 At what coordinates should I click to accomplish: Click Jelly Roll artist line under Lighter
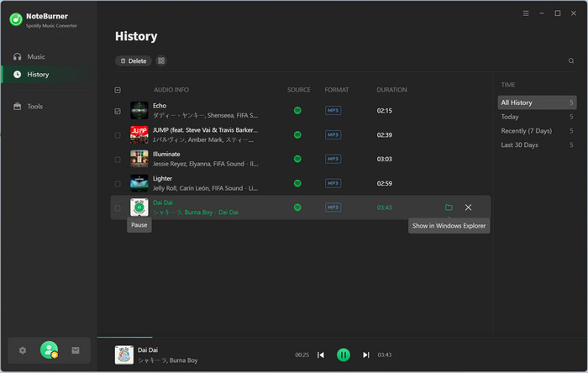(205, 188)
